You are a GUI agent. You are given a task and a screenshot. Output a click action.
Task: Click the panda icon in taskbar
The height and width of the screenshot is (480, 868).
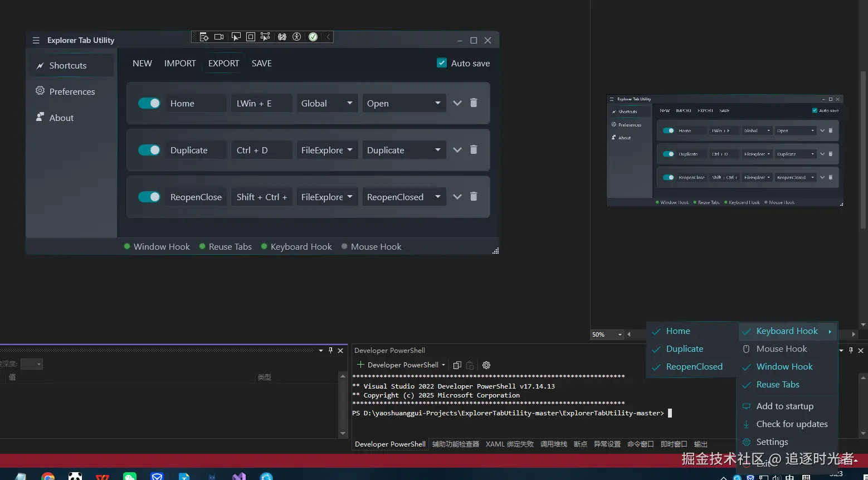point(75,477)
